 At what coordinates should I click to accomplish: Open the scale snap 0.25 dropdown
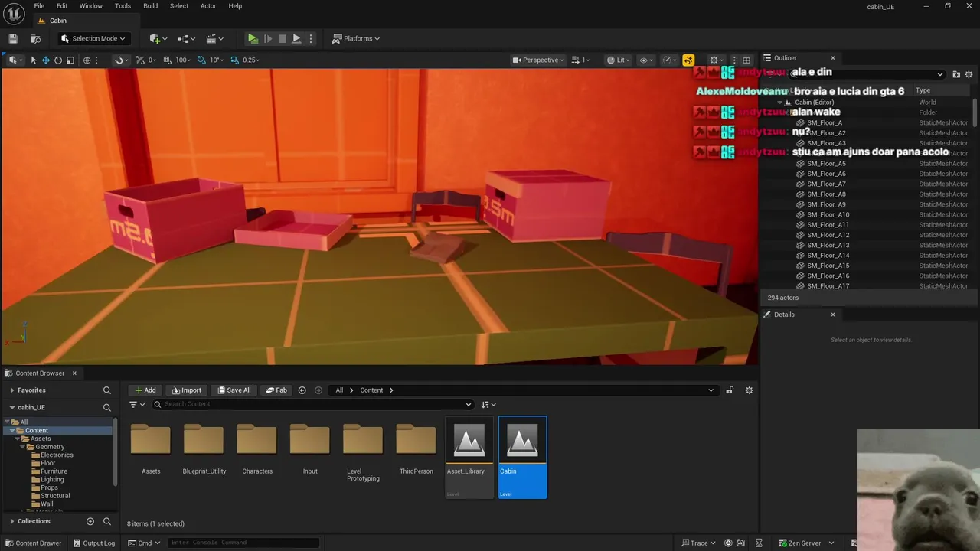(251, 60)
